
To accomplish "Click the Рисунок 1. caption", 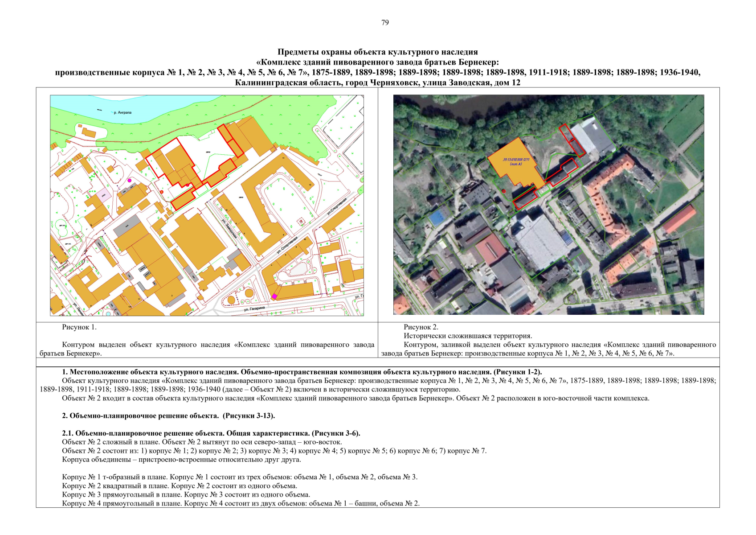I will pyautogui.click(x=79, y=327).
